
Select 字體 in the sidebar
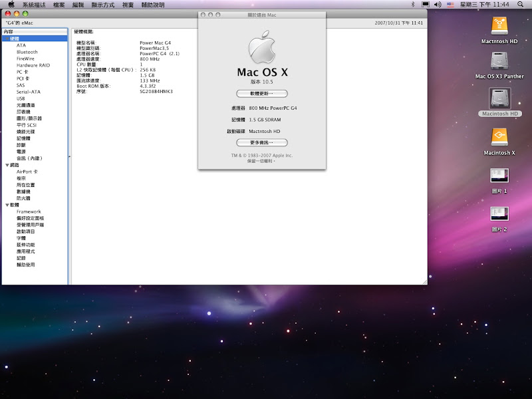pos(21,238)
